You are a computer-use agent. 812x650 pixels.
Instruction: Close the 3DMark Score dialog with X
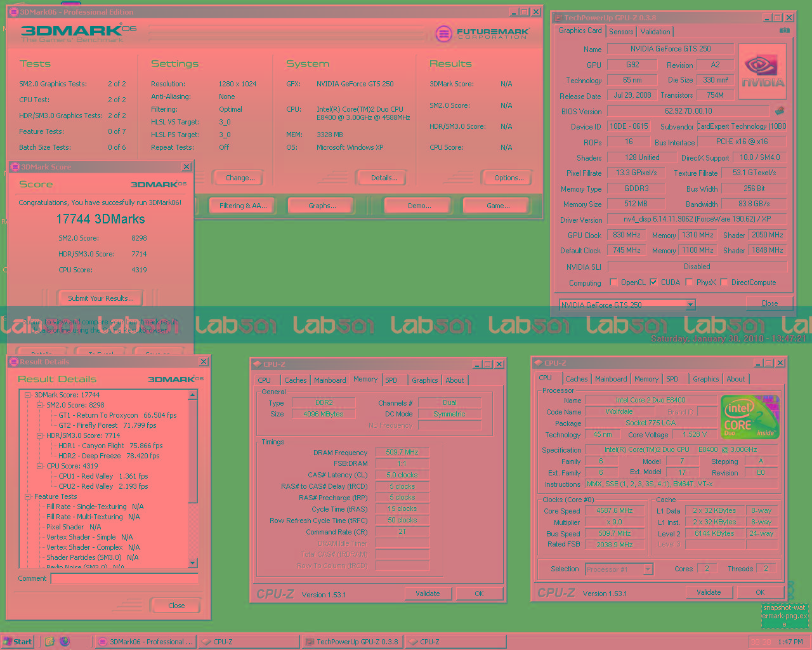coord(187,167)
